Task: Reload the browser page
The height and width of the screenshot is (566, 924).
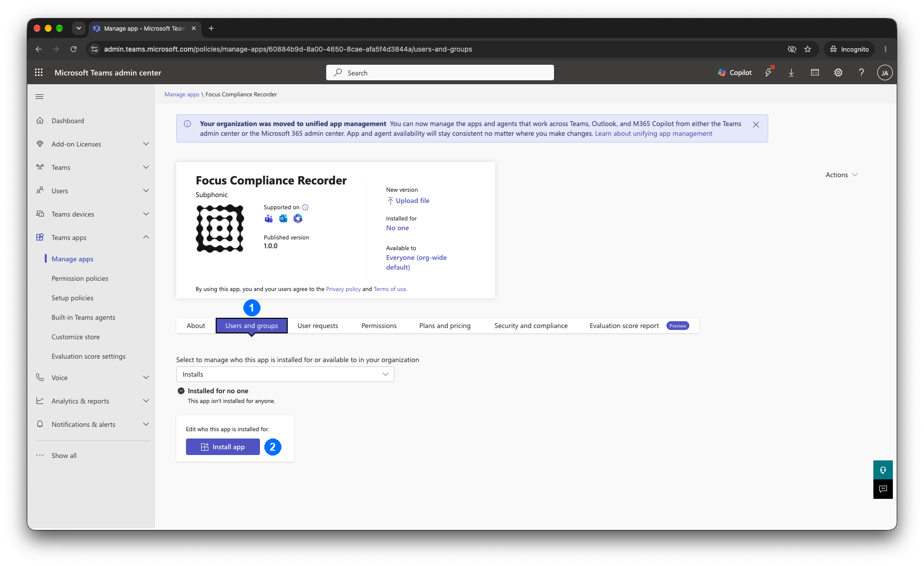Action: pyautogui.click(x=74, y=49)
